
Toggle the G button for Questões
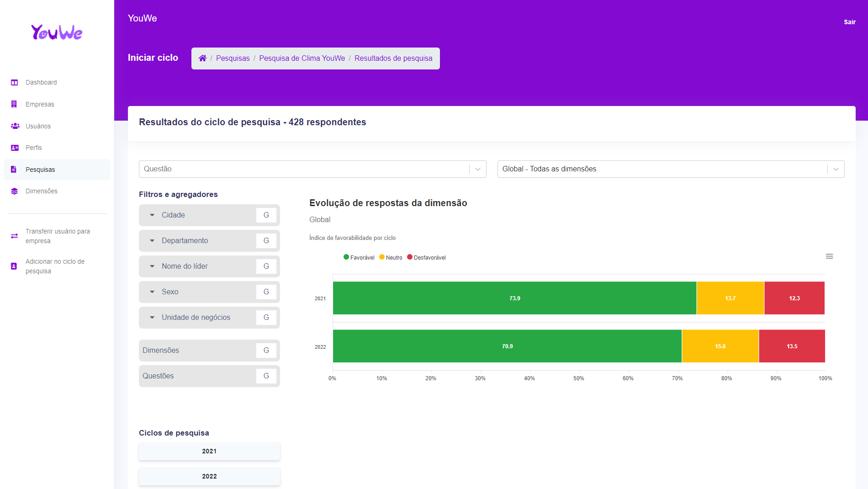[266, 376]
